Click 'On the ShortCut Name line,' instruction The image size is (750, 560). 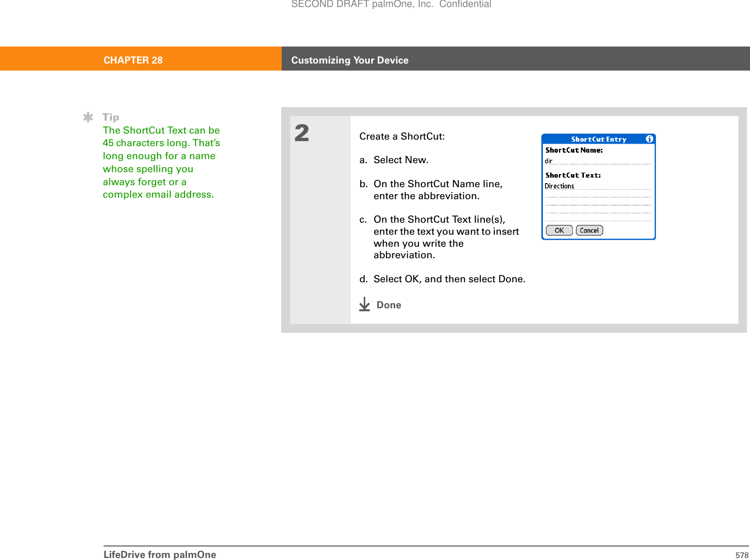(x=438, y=184)
